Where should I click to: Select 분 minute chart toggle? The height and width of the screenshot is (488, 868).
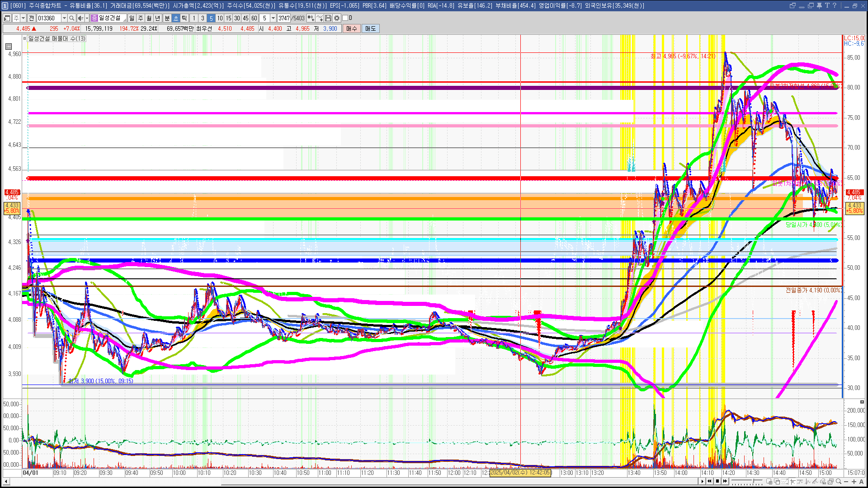point(167,18)
